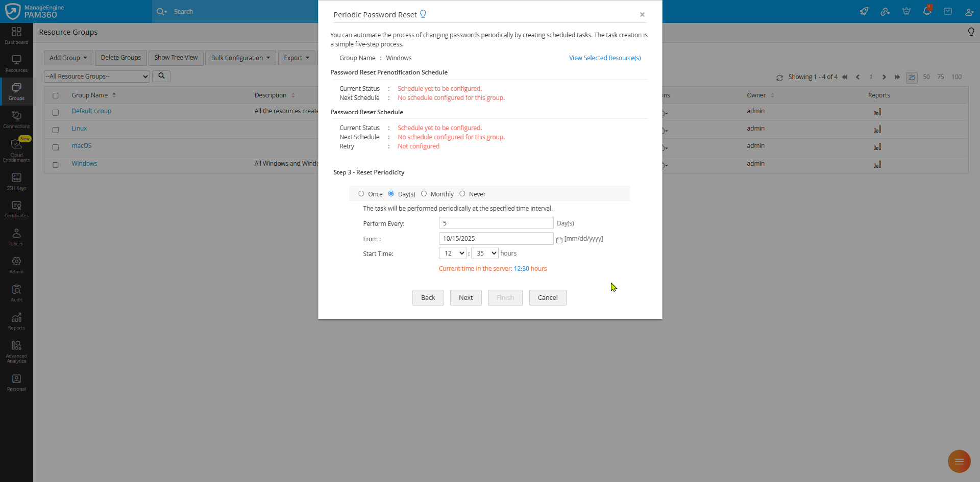
Task: Jump to the last page arrow
Action: pos(897,77)
